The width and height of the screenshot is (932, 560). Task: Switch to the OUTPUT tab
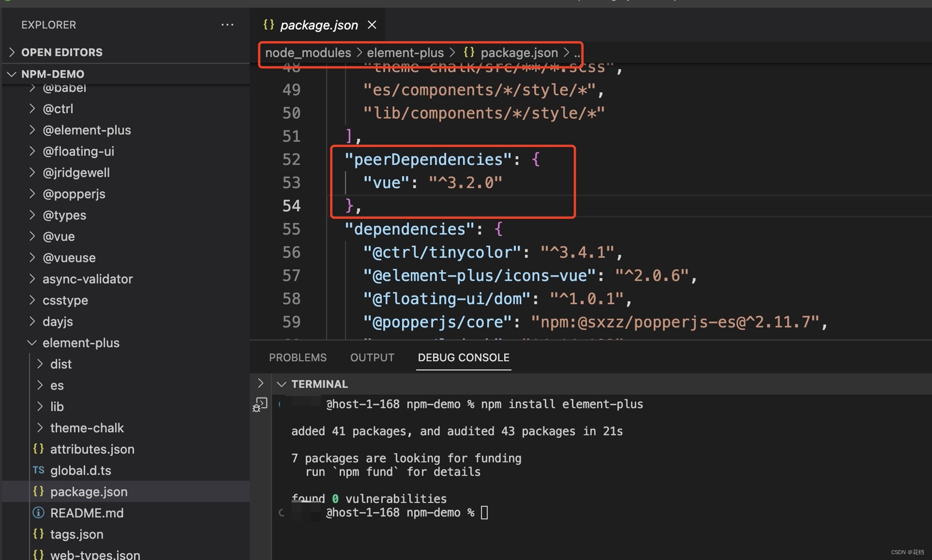pyautogui.click(x=372, y=357)
